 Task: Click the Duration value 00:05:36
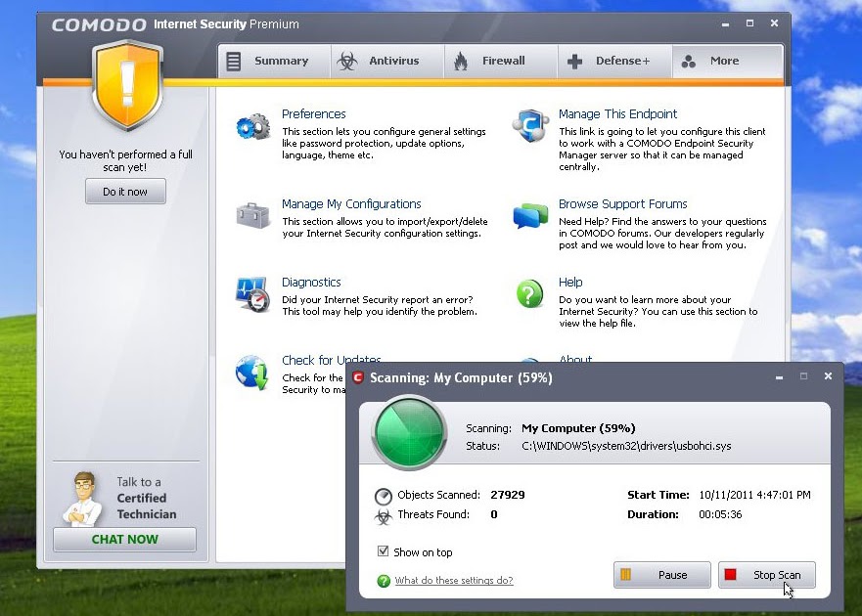coord(720,514)
